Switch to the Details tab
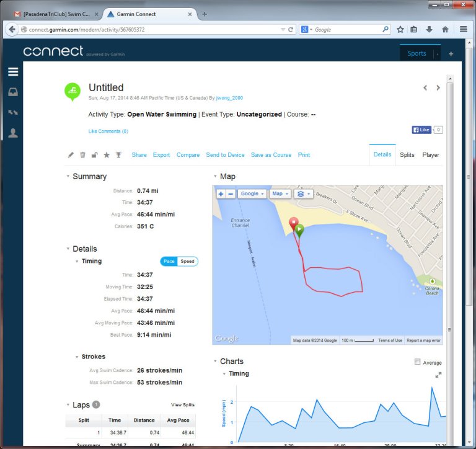Screen dimensions: 476x449 [x=382, y=154]
